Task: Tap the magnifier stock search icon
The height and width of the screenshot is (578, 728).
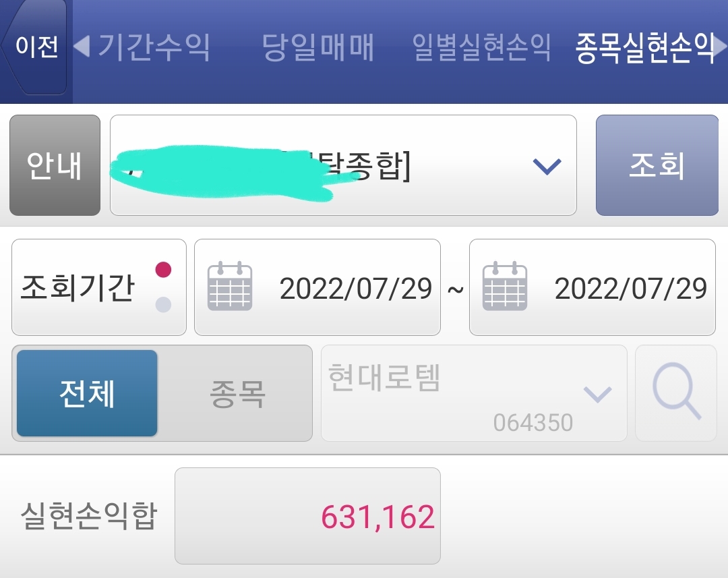Action: 676,393
